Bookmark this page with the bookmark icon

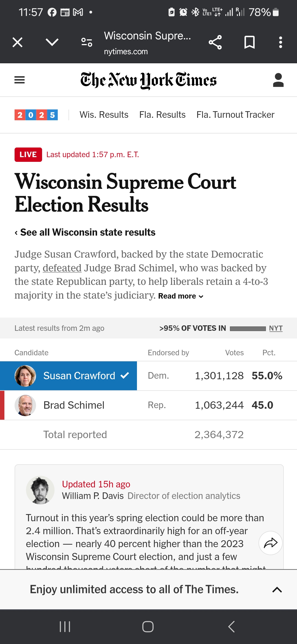point(249,42)
